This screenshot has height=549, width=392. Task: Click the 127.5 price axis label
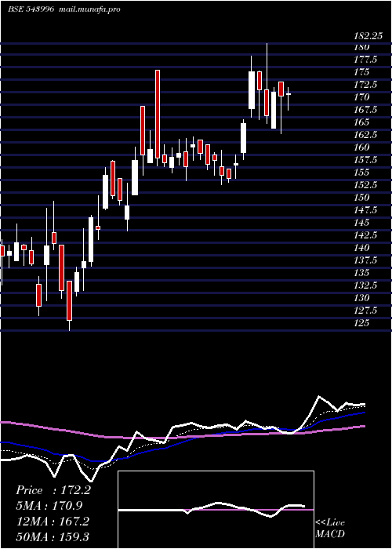click(x=365, y=311)
